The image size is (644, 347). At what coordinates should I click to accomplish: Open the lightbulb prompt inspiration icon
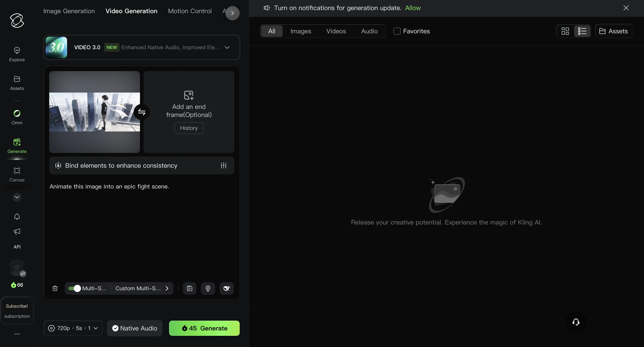[x=208, y=288]
